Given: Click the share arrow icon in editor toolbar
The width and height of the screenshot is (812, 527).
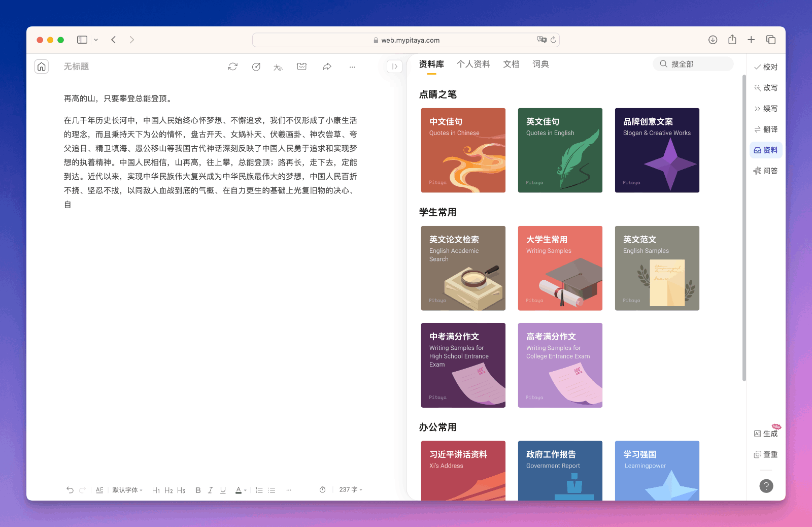Looking at the screenshot, I should (x=327, y=67).
